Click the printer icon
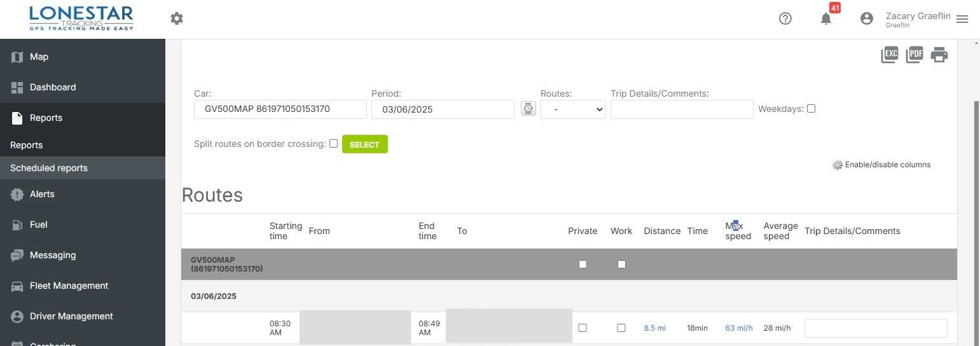Screen dimensions: 980x346 tap(939, 55)
